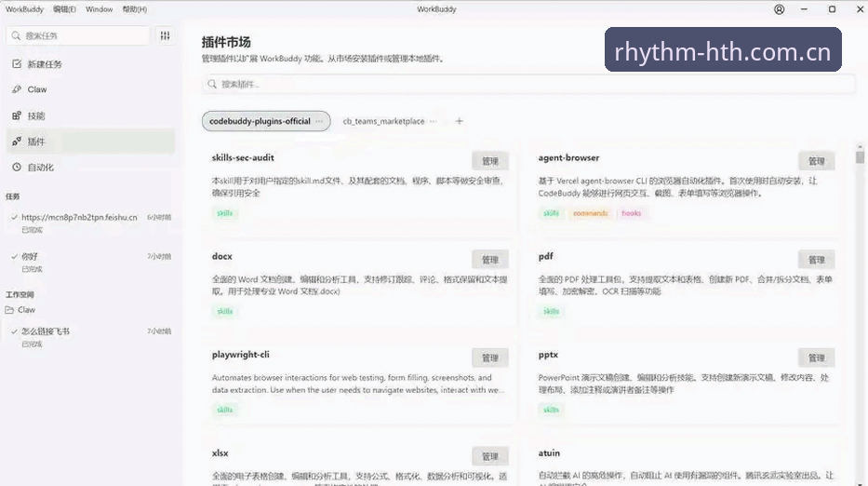Image resolution: width=868 pixels, height=486 pixels.
Task: Manage the skills-sec-audit plugin
Action: coord(490,161)
